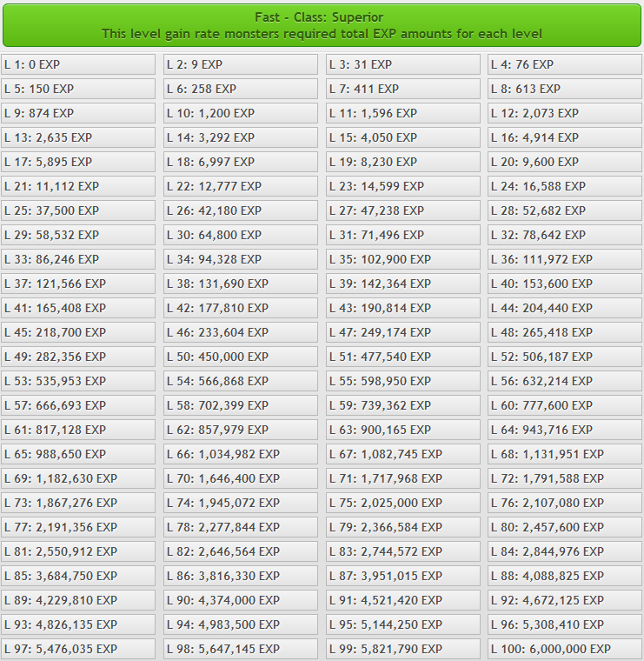Image resolution: width=644 pixels, height=661 pixels.
Task: Select 'L 31: 71,496 EXP' entry
Action: [402, 235]
